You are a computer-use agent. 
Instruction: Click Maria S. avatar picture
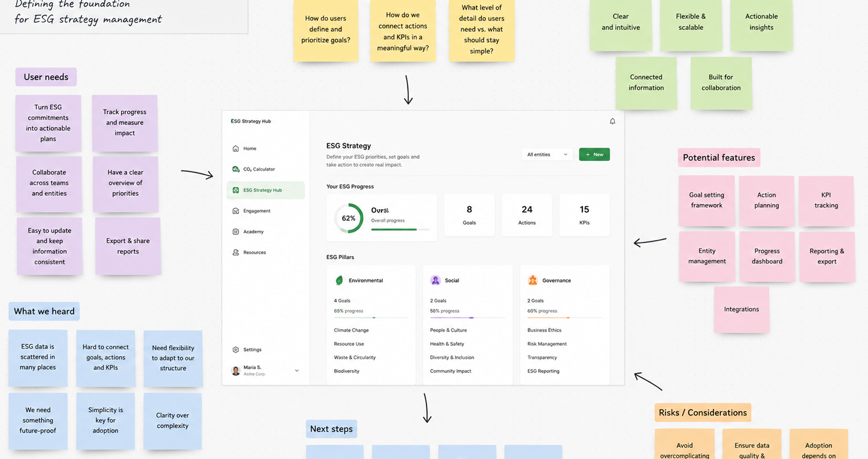[x=235, y=371]
